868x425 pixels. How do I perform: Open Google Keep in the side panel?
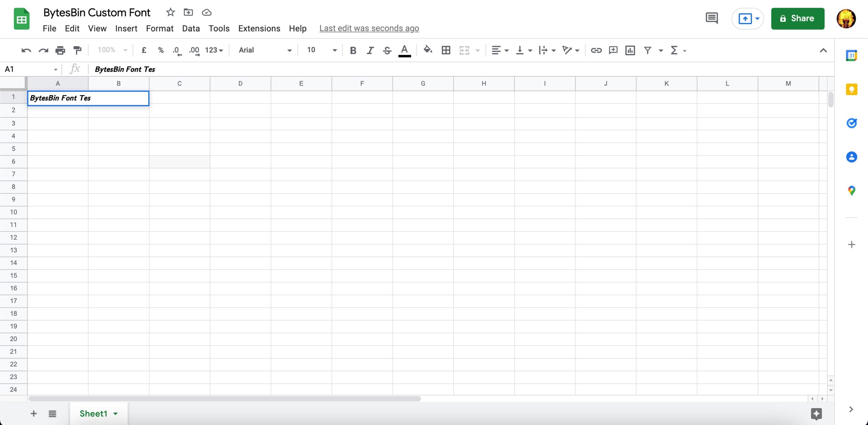[x=851, y=89]
